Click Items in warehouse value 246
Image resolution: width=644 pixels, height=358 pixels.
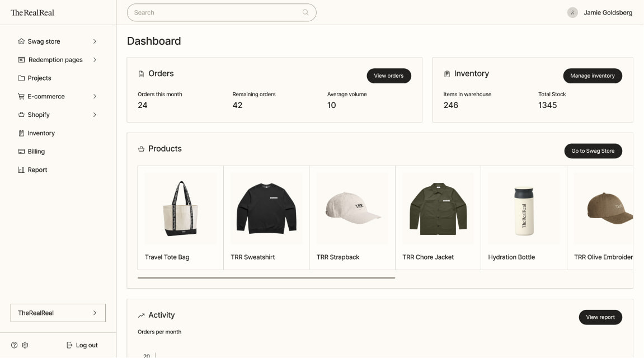pos(450,106)
